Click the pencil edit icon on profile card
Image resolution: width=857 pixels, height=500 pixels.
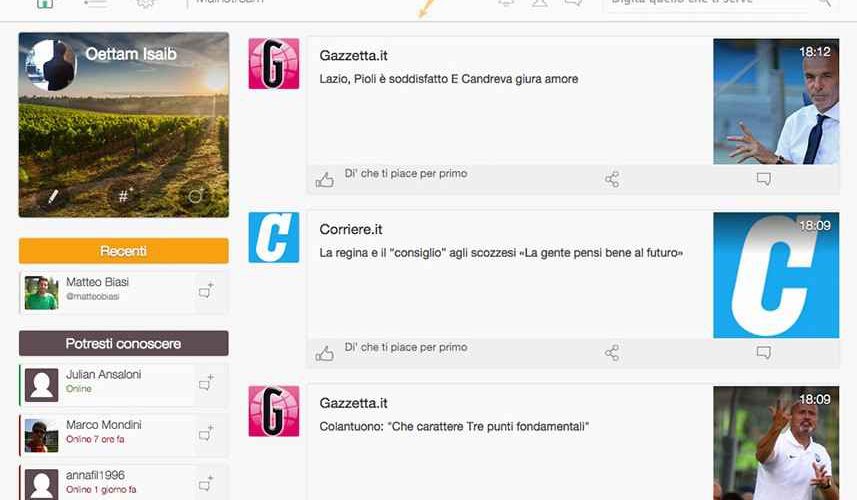click(x=53, y=196)
